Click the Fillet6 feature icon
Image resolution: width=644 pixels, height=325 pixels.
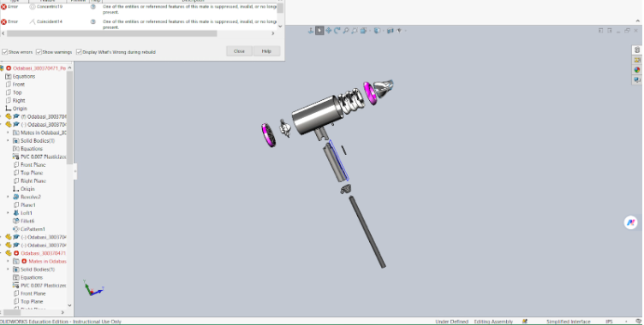[x=16, y=222]
